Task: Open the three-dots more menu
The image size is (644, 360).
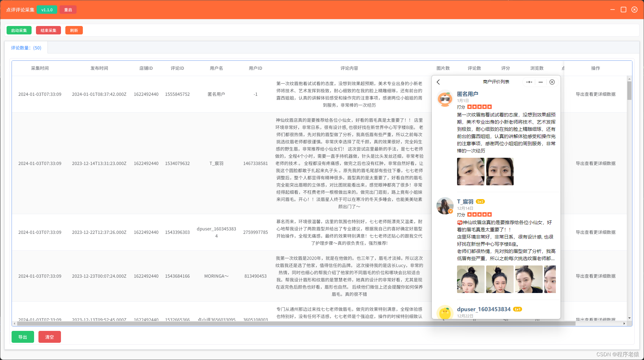Action: click(529, 82)
